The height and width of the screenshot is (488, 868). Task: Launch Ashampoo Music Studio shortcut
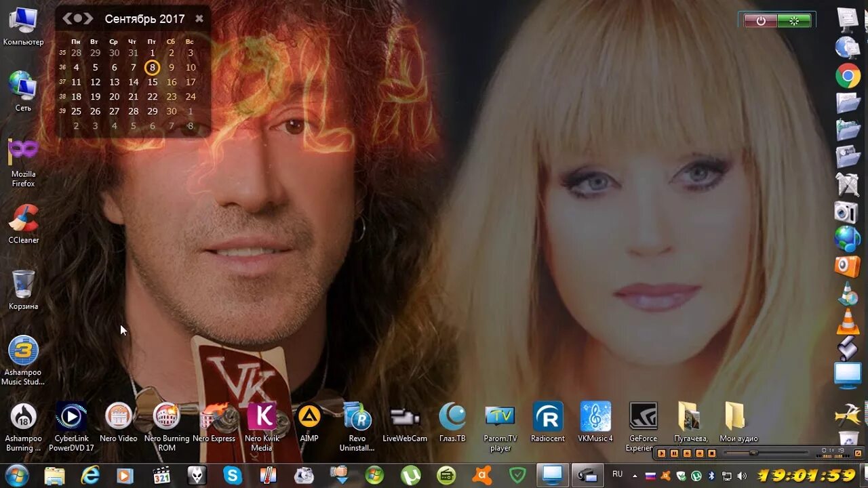[x=23, y=360]
